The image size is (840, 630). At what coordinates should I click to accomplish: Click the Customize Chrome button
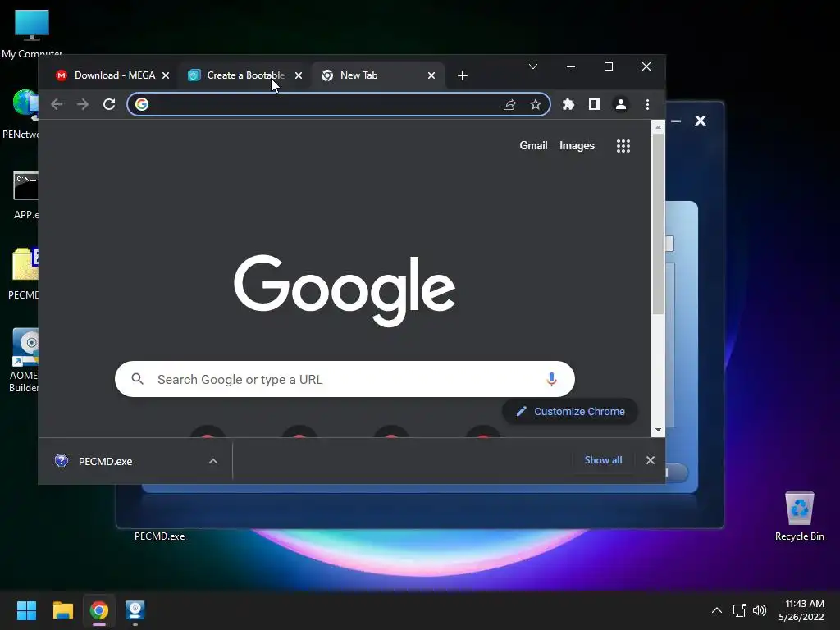click(570, 412)
